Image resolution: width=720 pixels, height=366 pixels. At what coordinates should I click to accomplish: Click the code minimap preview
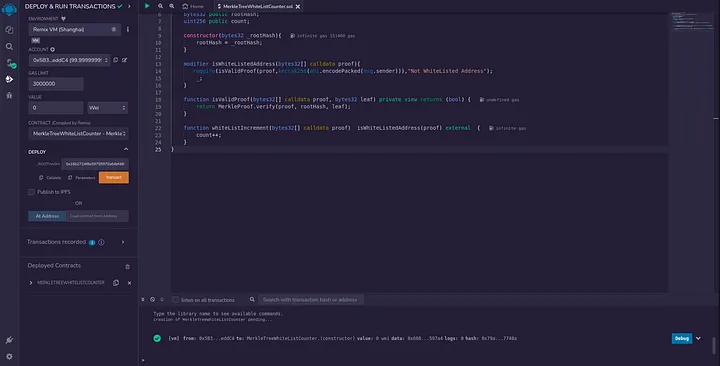point(693,22)
